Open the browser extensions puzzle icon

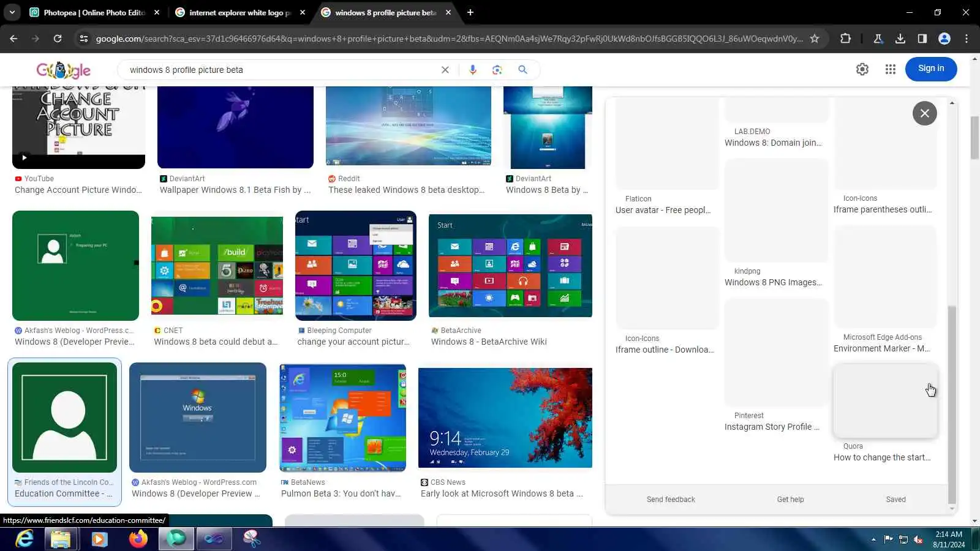click(845, 39)
